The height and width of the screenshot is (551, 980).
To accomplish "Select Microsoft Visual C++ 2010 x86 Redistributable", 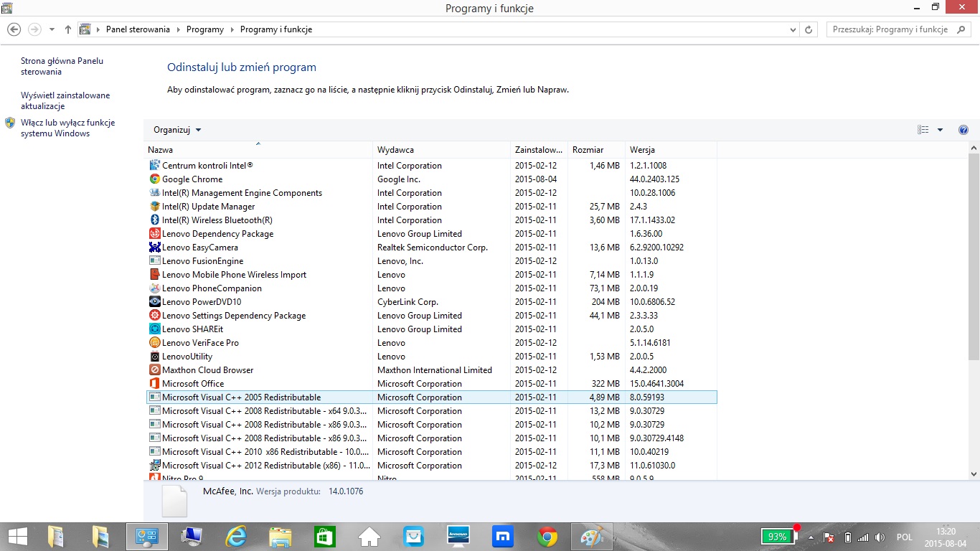I will click(x=431, y=452).
